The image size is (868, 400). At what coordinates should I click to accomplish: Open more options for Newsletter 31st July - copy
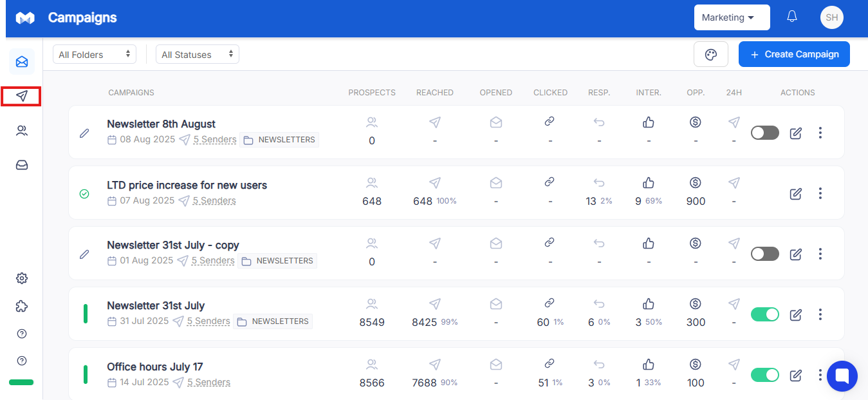point(820,254)
